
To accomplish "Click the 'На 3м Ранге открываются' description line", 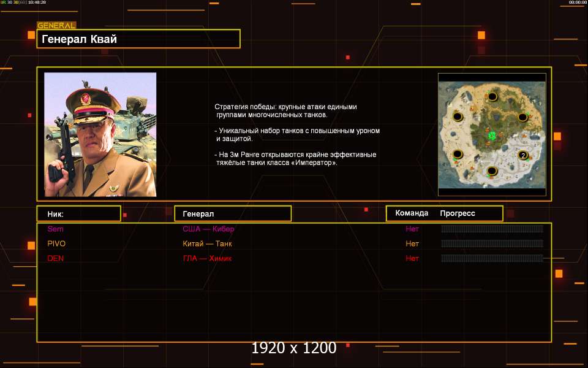I will (x=295, y=158).
